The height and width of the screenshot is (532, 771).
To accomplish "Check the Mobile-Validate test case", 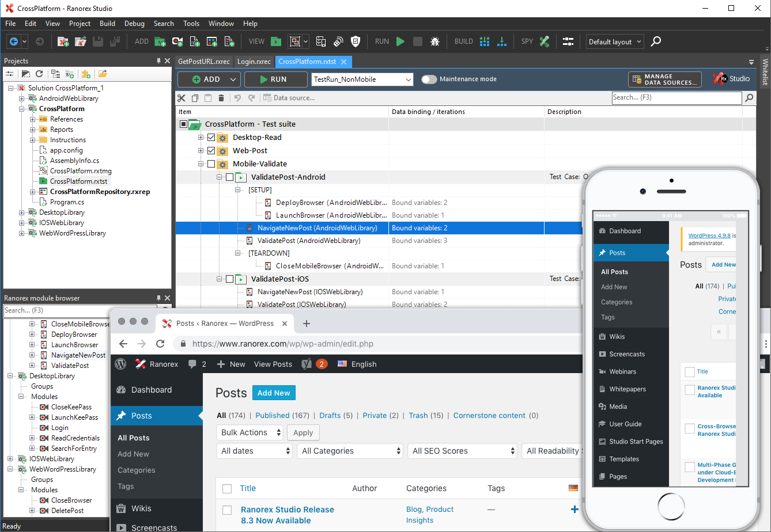I will (x=210, y=164).
